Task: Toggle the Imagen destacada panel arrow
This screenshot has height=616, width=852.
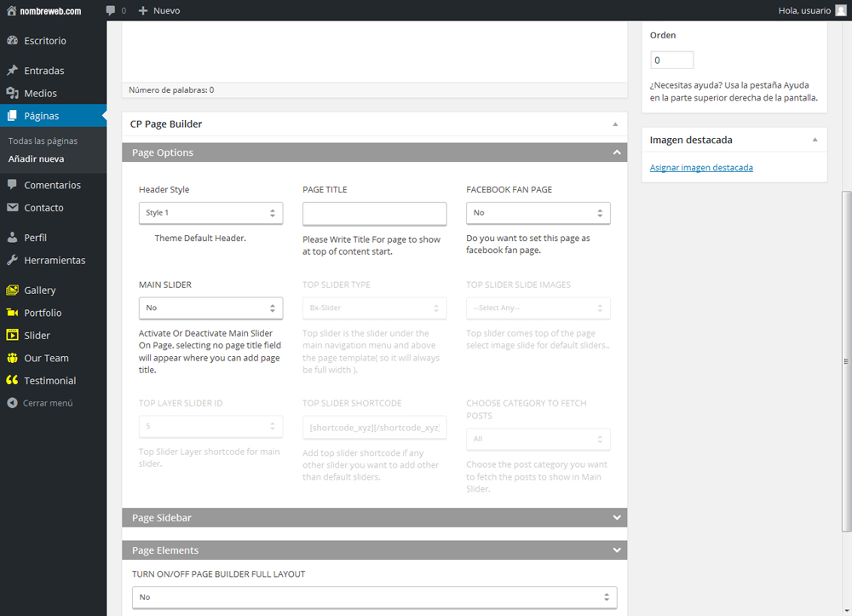Action: 815,140
